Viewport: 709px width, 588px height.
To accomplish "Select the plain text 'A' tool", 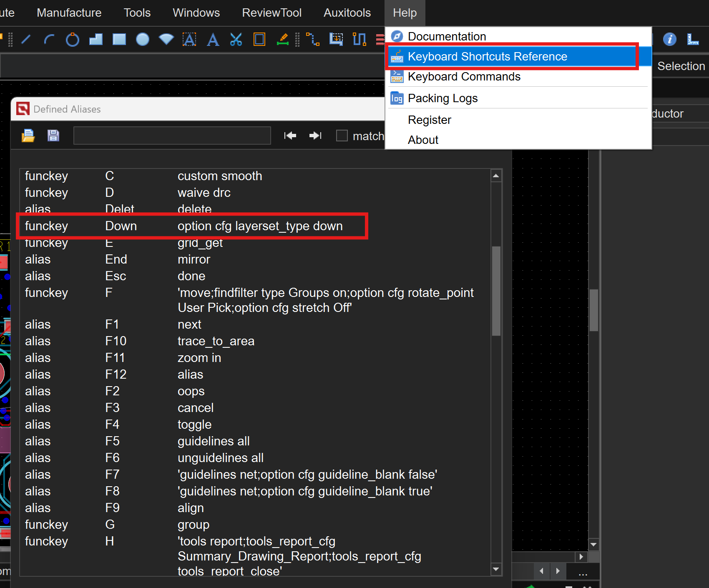I will click(x=213, y=40).
